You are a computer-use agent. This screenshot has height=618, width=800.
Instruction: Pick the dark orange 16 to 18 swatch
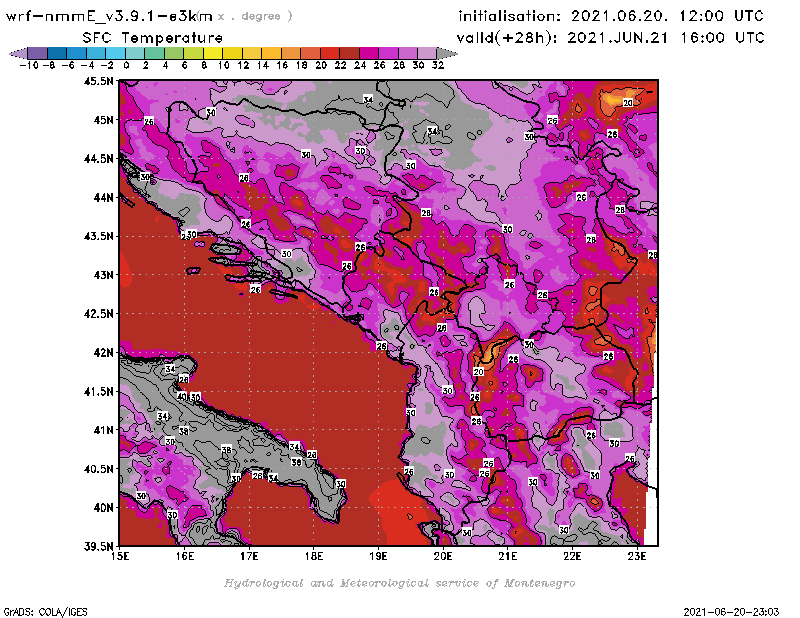click(291, 53)
